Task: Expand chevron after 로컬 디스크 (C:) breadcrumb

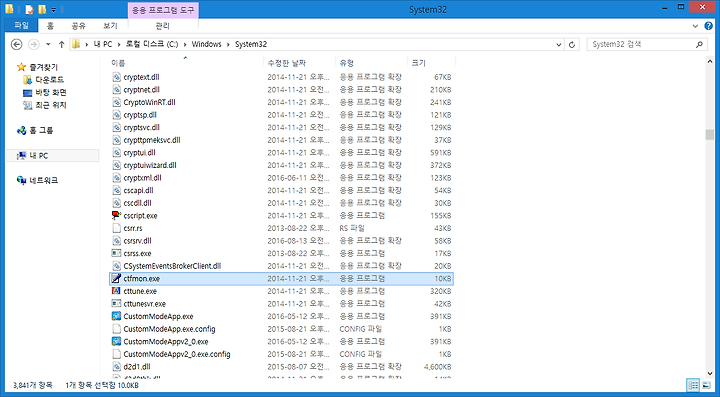Action: [x=185, y=44]
